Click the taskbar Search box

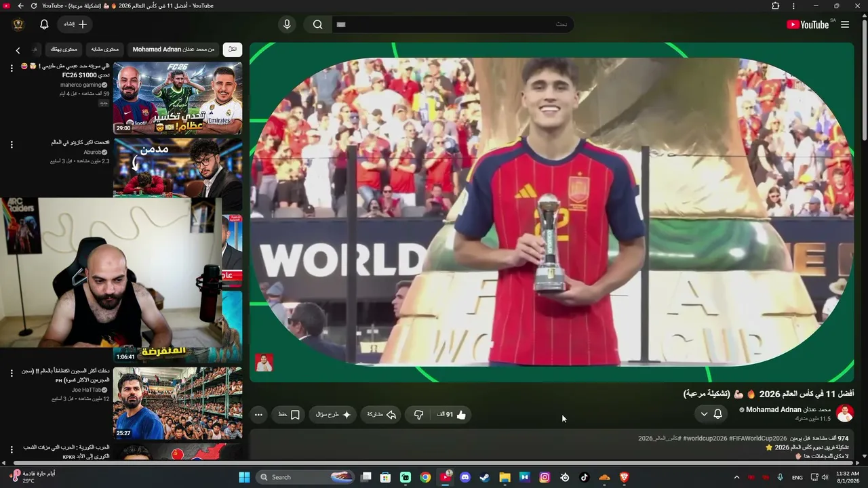tap(305, 477)
